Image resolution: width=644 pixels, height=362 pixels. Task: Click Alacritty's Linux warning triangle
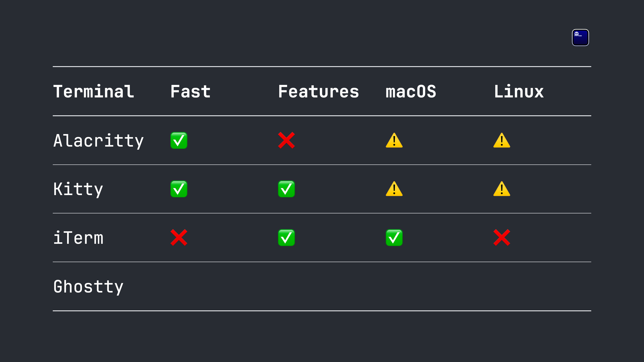tap(502, 140)
